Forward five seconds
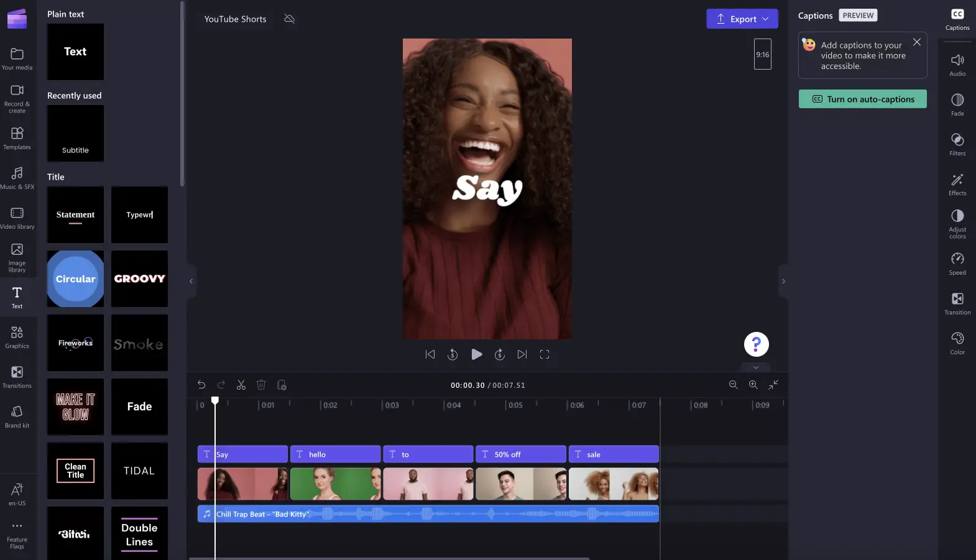976x560 pixels. 499,354
